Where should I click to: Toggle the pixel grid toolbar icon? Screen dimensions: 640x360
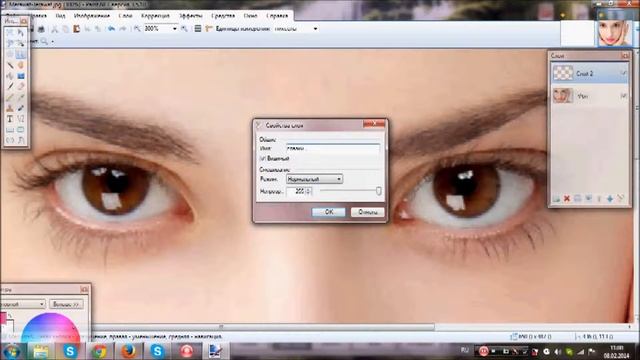pos(198,29)
